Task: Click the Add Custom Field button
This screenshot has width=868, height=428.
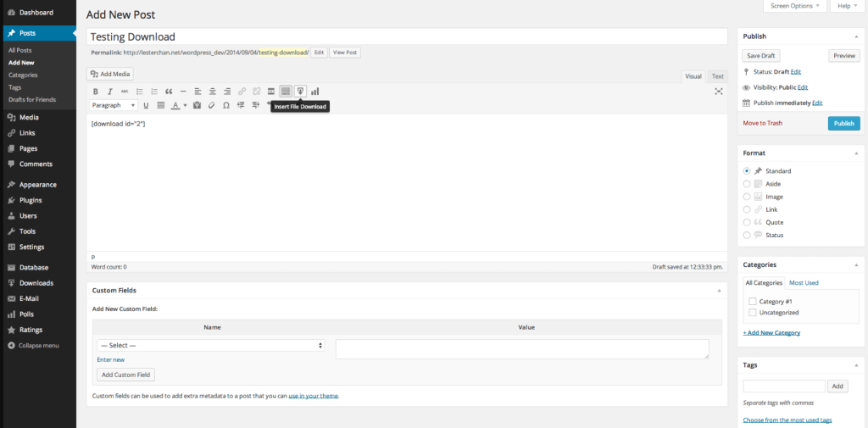Action: (x=126, y=375)
